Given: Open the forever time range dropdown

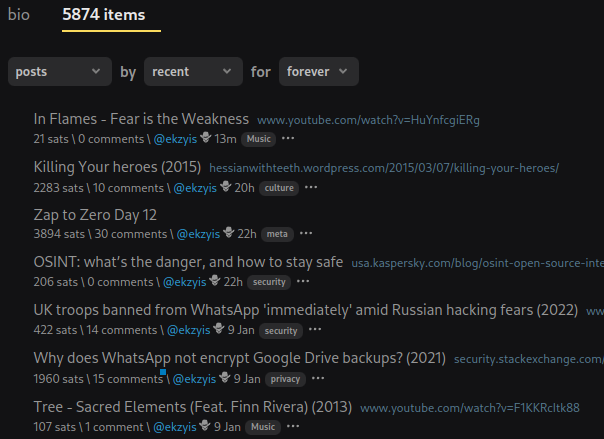Looking at the screenshot, I should [x=318, y=72].
